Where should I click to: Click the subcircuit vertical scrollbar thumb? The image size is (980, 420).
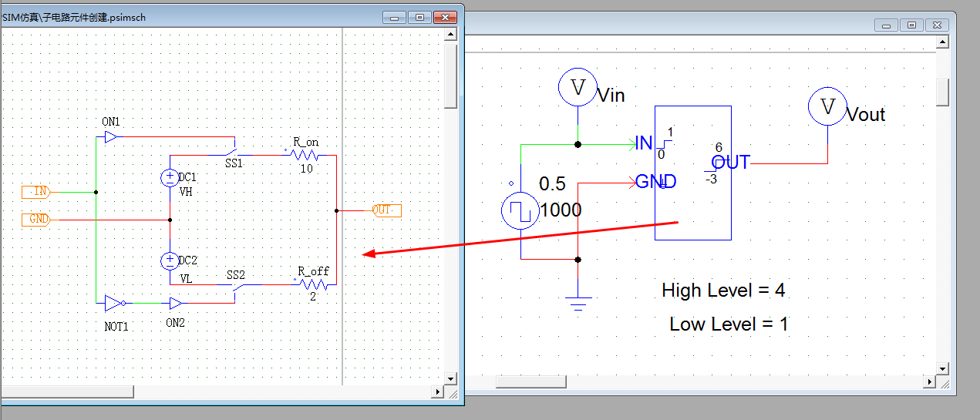[x=451, y=76]
